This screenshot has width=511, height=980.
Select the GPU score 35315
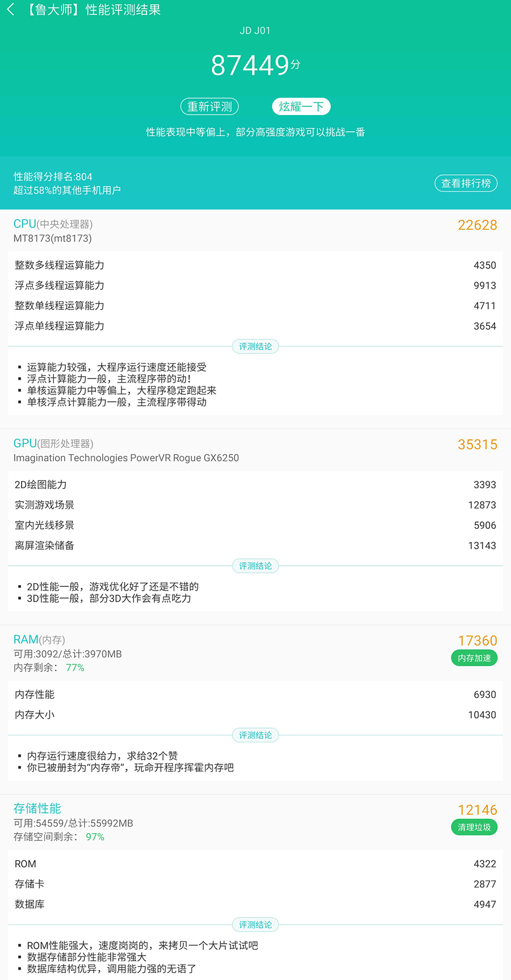click(x=477, y=444)
